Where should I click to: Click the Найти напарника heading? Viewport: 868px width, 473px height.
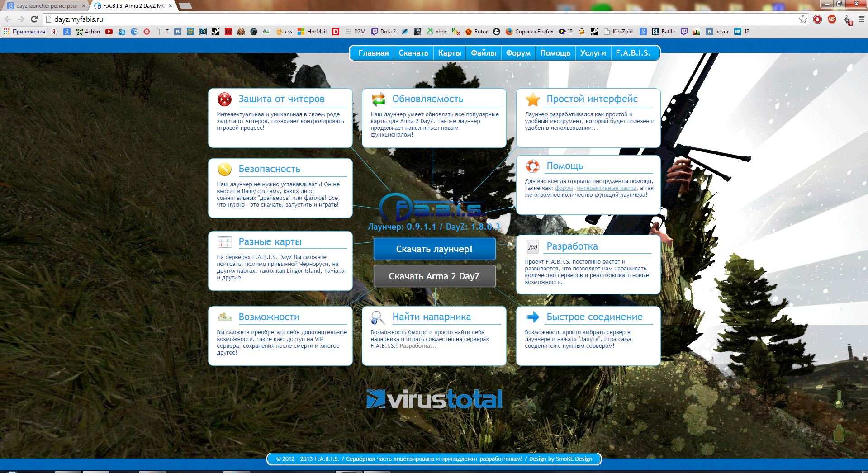point(432,317)
